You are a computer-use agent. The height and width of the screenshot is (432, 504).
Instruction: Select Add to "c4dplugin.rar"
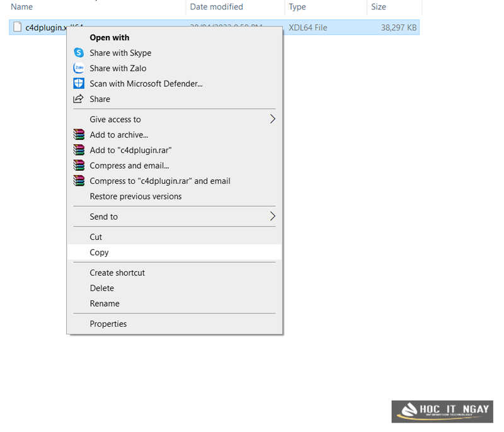(x=175, y=151)
